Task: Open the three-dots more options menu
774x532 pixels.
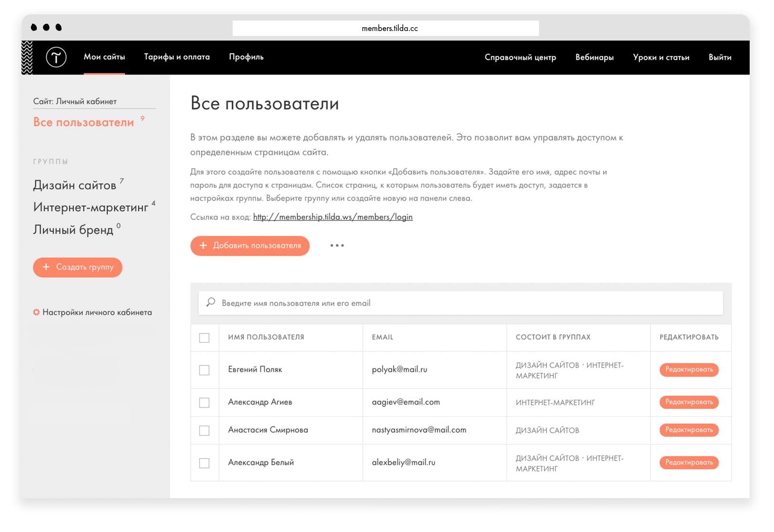Action: point(337,246)
